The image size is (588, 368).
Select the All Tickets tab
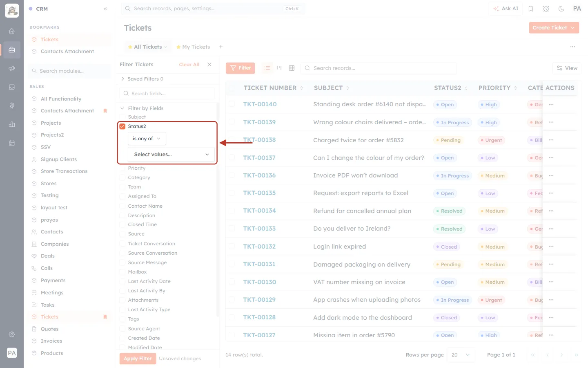point(147,47)
